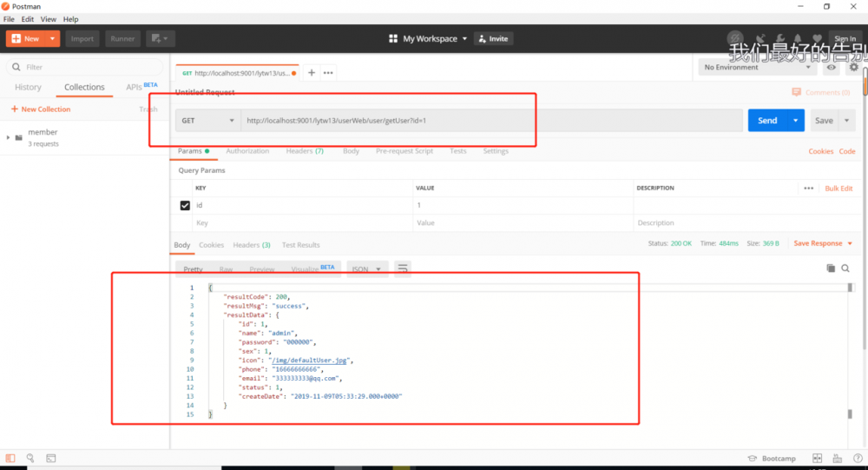Copy response body with copy icon
868x470 pixels.
click(x=831, y=268)
